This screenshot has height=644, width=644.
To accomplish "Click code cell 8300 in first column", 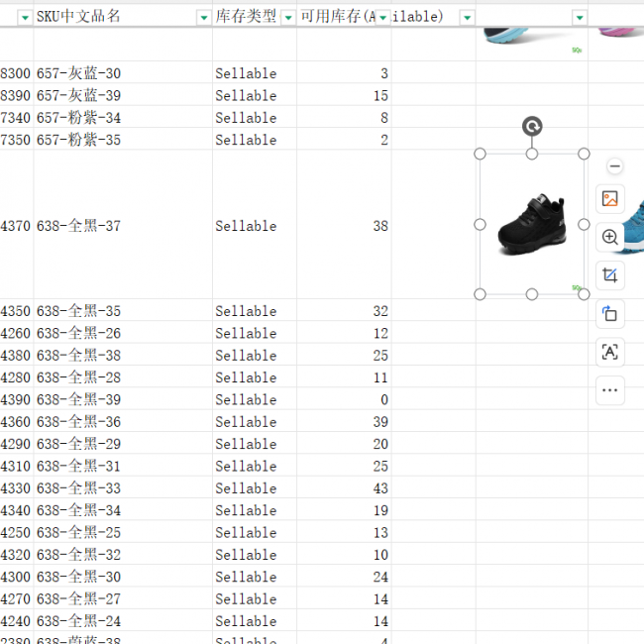I will (x=16, y=73).
